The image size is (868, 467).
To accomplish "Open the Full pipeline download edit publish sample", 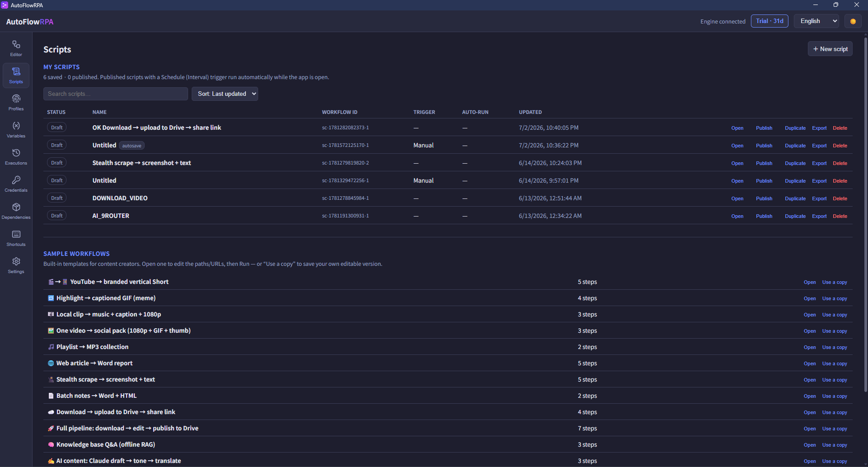I will pos(810,429).
